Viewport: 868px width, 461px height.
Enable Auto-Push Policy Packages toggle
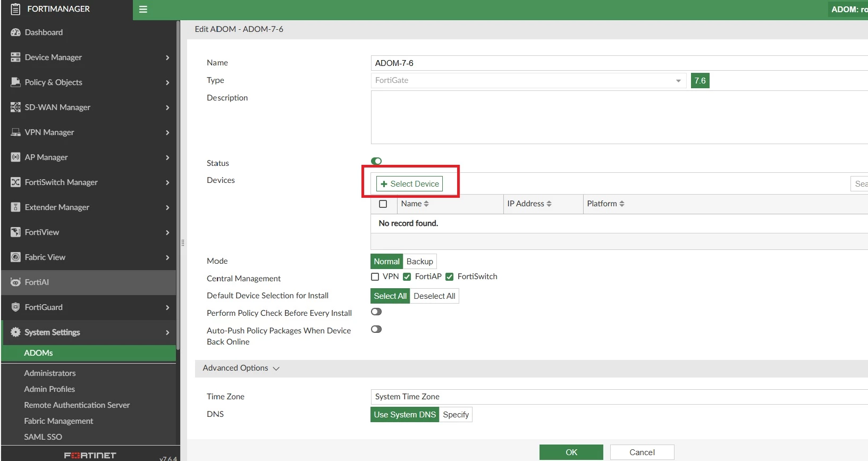(x=376, y=329)
